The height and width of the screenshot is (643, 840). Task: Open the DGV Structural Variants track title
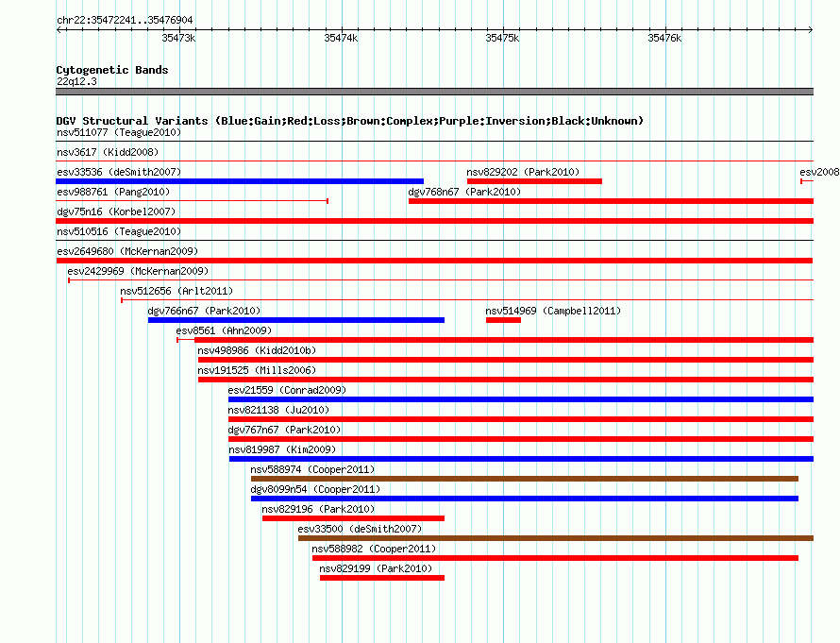click(349, 121)
